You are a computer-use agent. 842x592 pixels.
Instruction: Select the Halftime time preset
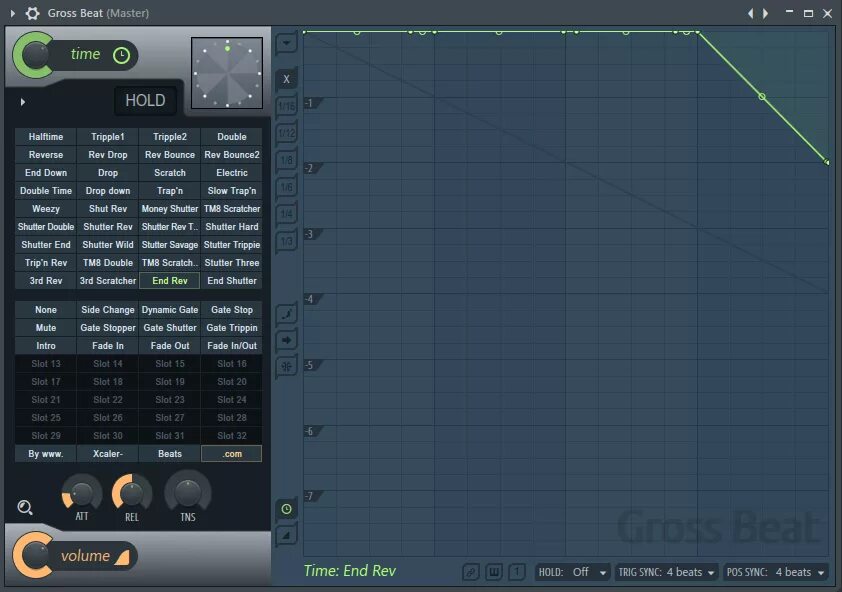(46, 136)
